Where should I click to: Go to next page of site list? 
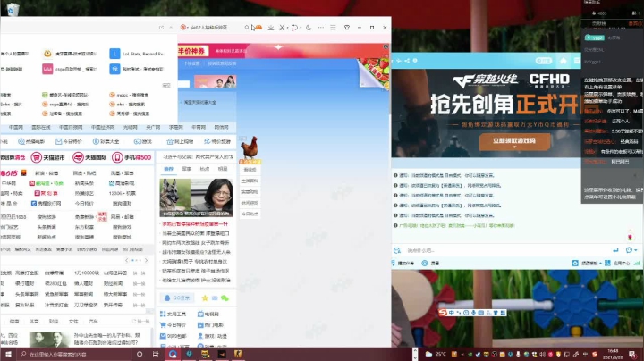pyautogui.click(x=146, y=261)
